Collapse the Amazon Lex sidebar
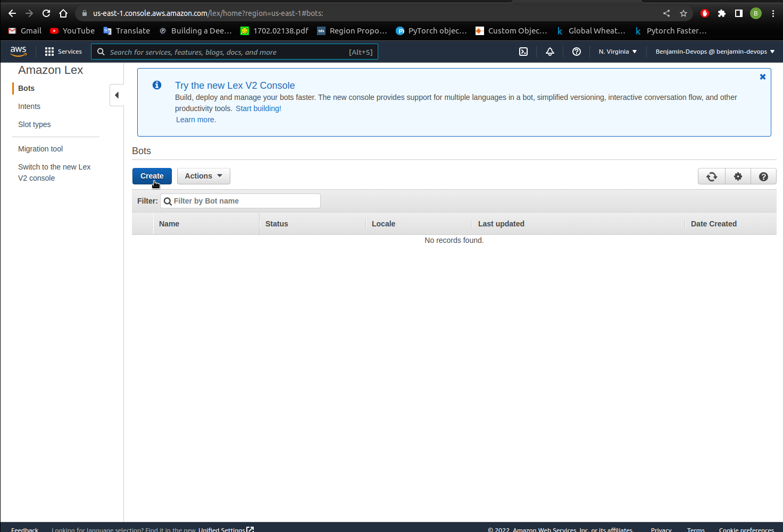783x532 pixels. pyautogui.click(x=116, y=95)
